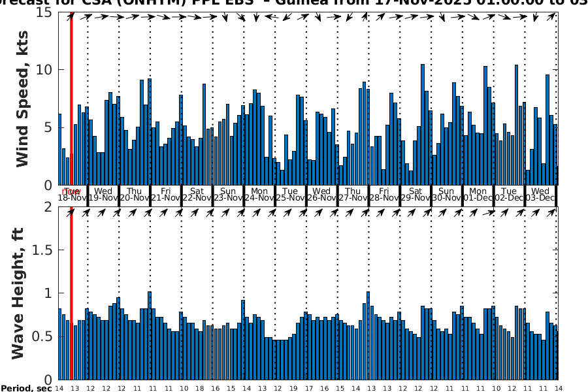Click the "Wind Speed, kts" axis title
The image size is (588, 392).
coord(23,98)
